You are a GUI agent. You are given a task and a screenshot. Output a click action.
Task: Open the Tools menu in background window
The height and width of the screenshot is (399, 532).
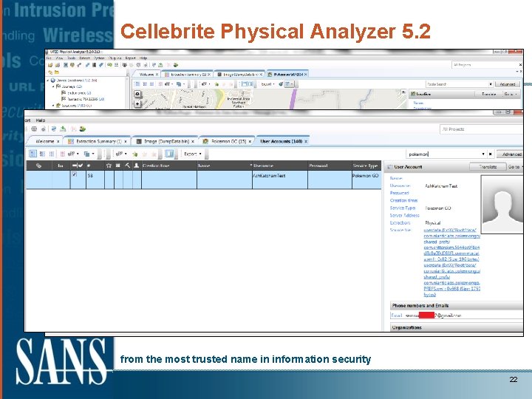(x=71, y=58)
